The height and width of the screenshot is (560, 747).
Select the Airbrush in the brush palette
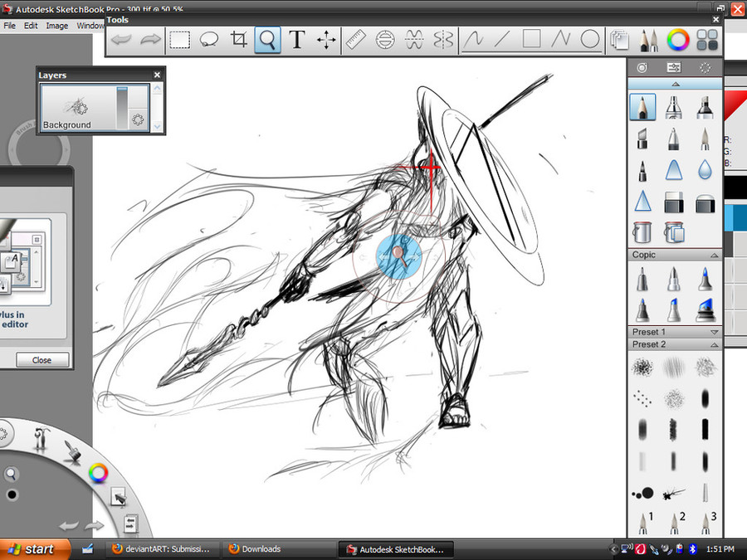(x=674, y=107)
